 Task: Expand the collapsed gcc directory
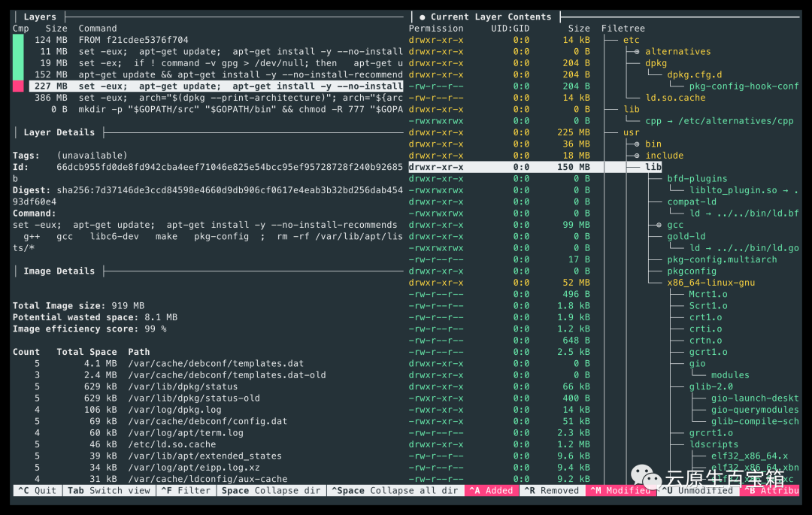click(659, 225)
